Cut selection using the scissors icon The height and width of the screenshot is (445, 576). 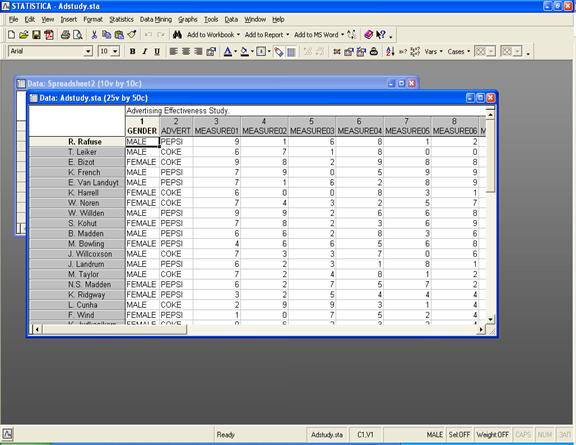coord(94,35)
